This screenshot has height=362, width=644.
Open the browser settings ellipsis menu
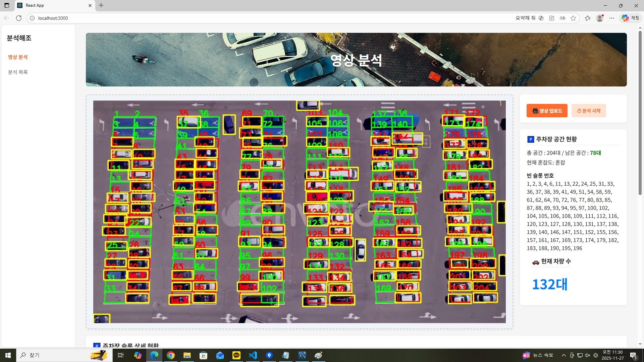(612, 18)
